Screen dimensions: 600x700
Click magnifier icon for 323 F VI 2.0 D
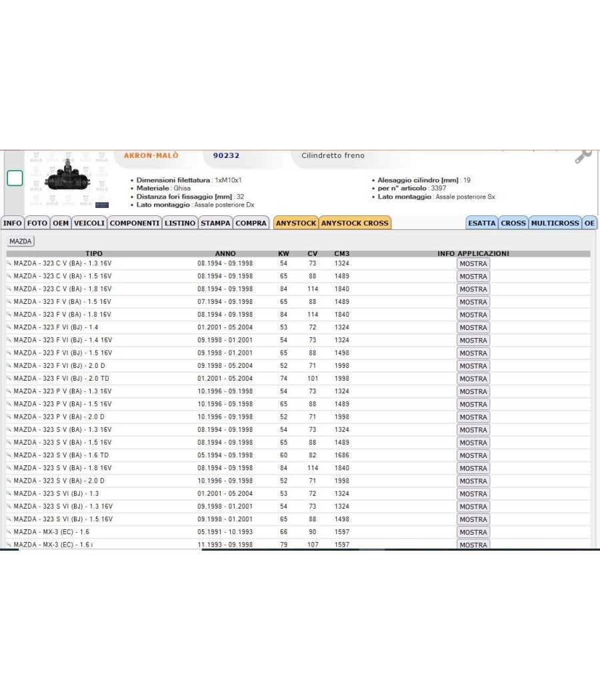tap(9, 365)
